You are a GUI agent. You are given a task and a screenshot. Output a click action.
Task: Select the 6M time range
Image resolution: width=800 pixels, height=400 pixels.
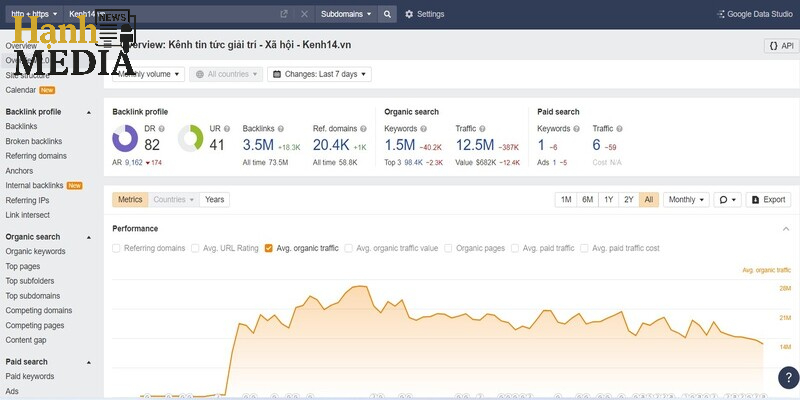tap(587, 199)
